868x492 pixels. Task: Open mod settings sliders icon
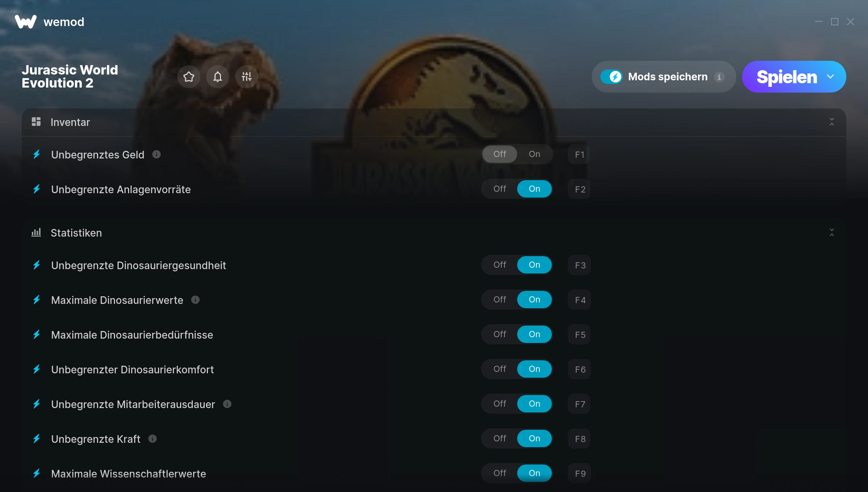click(x=247, y=77)
